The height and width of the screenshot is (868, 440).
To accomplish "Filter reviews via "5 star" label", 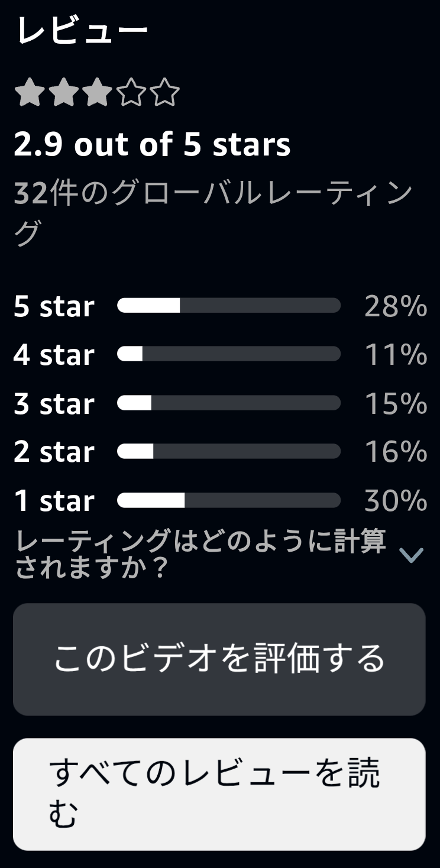I will coord(54,306).
